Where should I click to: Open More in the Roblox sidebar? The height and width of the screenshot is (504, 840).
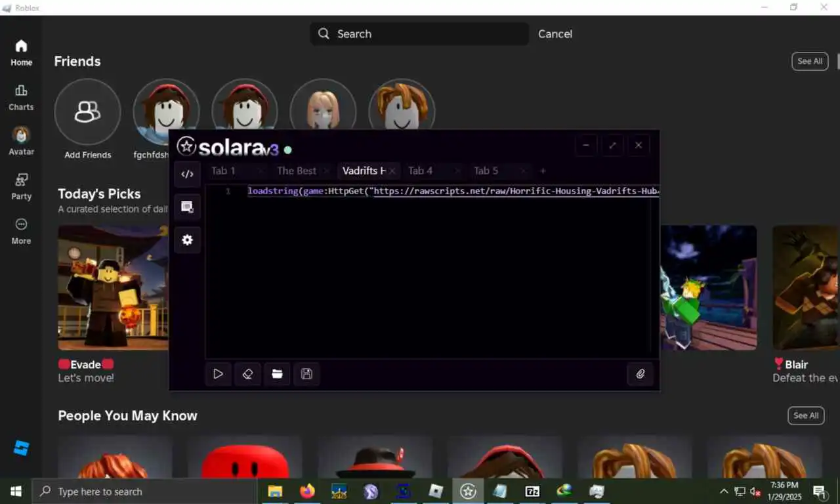click(21, 231)
